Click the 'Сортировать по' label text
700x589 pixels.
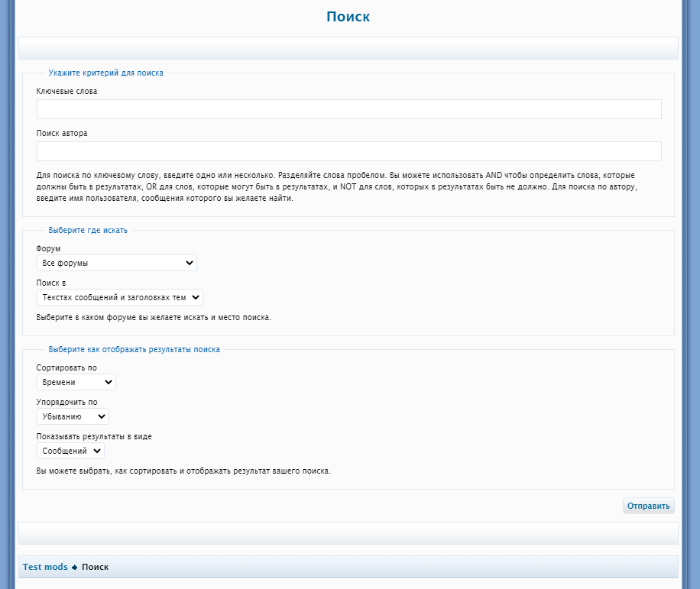click(66, 367)
